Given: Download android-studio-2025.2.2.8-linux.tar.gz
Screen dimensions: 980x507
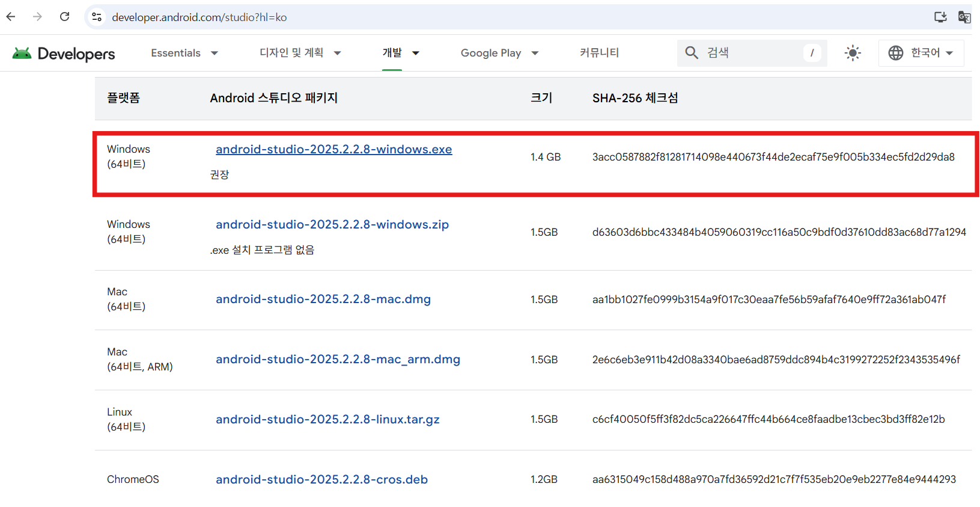Looking at the screenshot, I should coord(327,419).
